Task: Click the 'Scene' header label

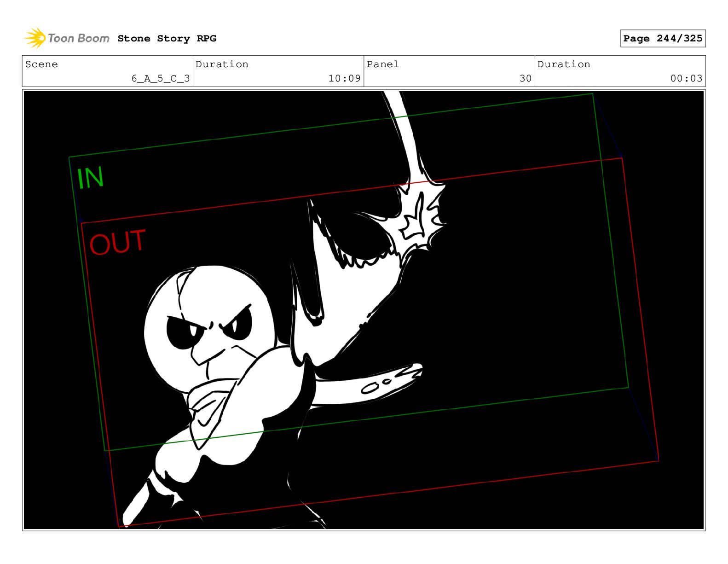Action: [x=41, y=64]
